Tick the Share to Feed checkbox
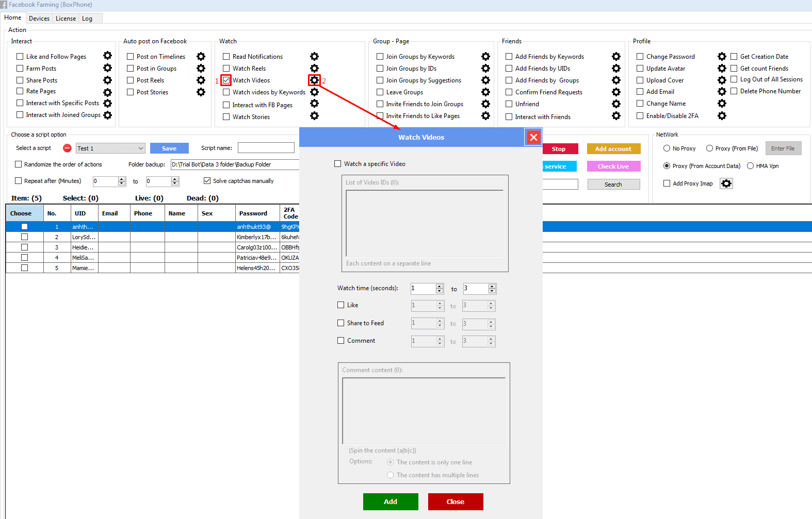 (x=341, y=323)
